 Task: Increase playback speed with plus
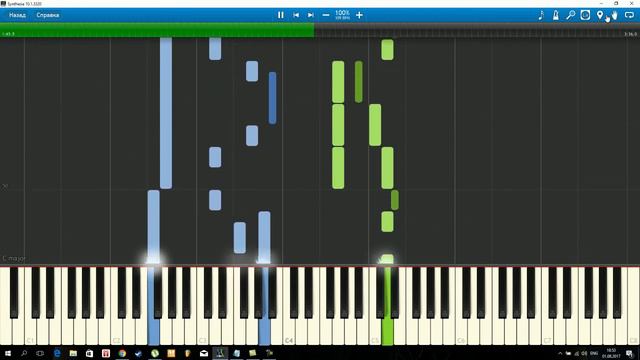(359, 15)
